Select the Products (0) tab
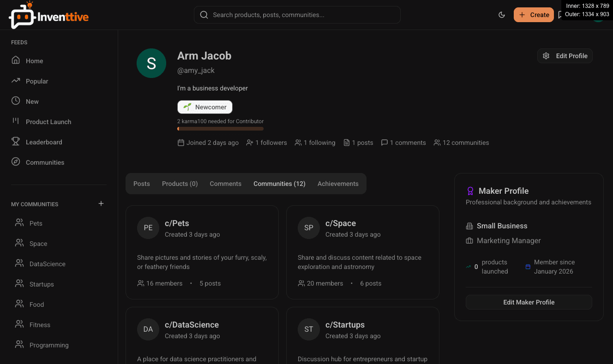 tap(180, 184)
